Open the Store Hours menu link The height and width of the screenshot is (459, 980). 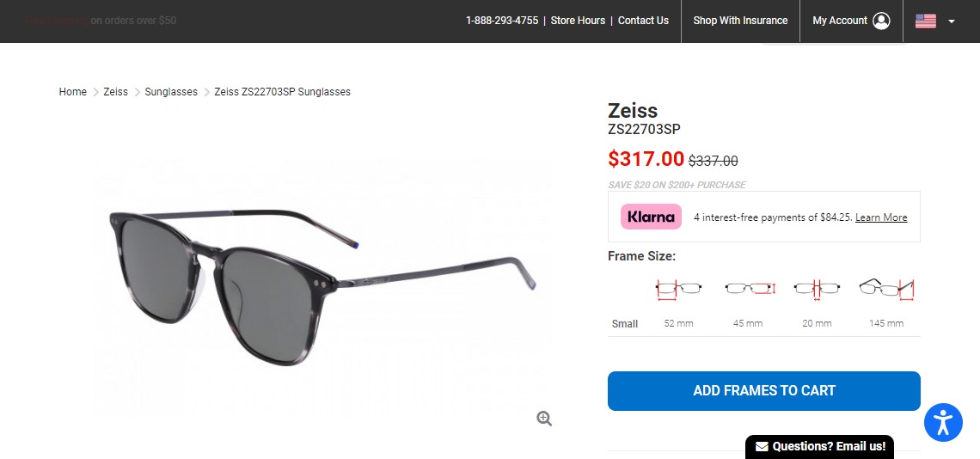click(x=578, y=21)
